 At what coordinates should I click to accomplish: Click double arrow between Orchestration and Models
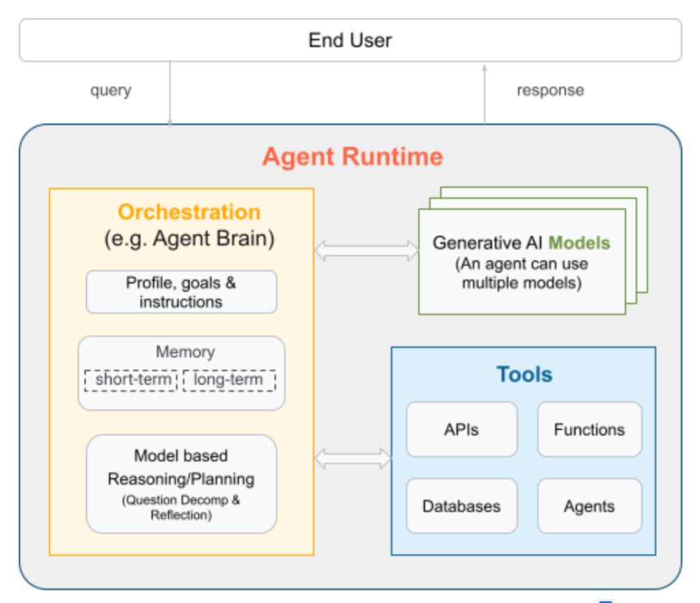tap(366, 251)
